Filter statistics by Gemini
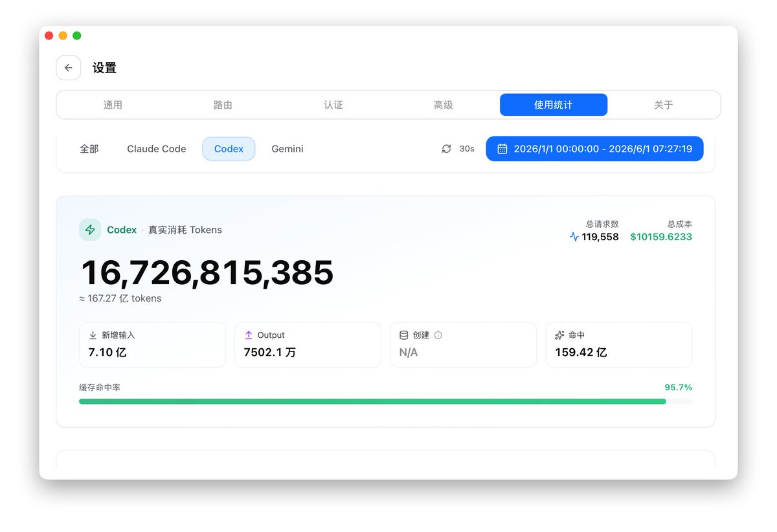777x532 pixels. coord(287,149)
